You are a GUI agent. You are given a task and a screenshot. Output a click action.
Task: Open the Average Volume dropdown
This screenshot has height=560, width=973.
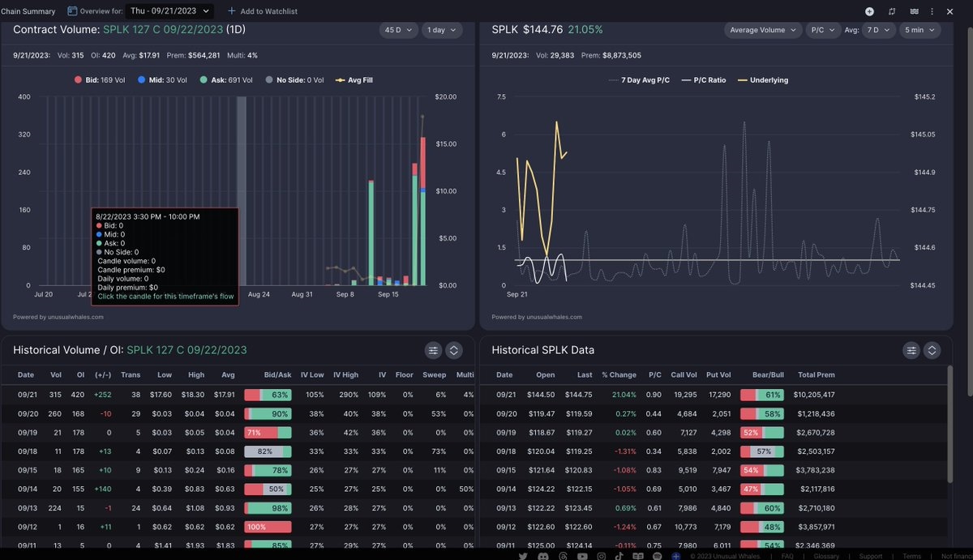(761, 30)
